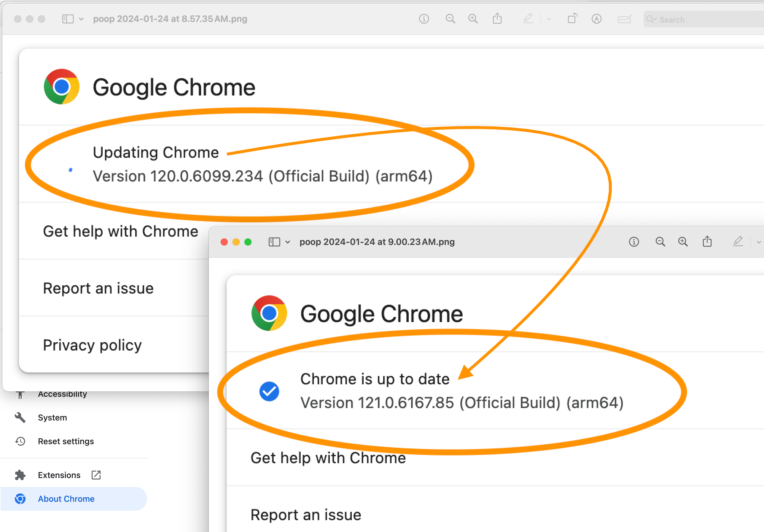Click Rotate icon in the back window toolbar
The image size is (764, 532).
(572, 19)
